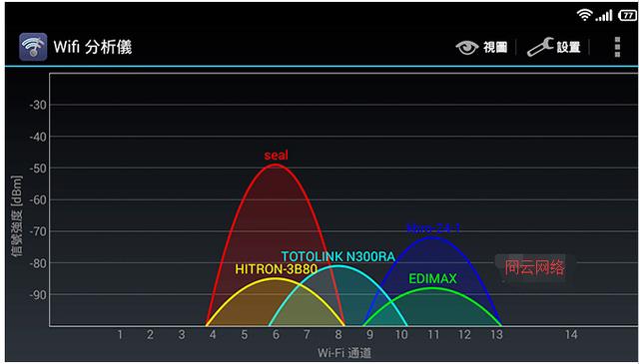
Task: Click the Wifi Analyzer app icon
Action: point(33,47)
